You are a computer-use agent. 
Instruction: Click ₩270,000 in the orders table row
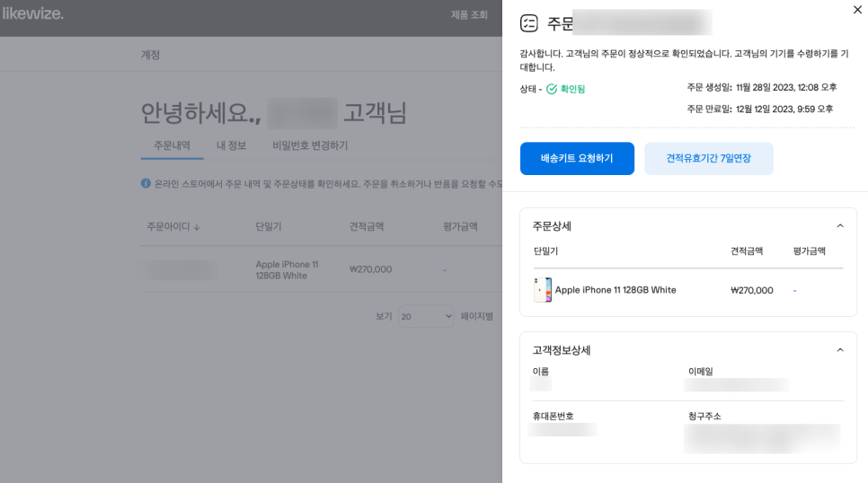click(371, 269)
